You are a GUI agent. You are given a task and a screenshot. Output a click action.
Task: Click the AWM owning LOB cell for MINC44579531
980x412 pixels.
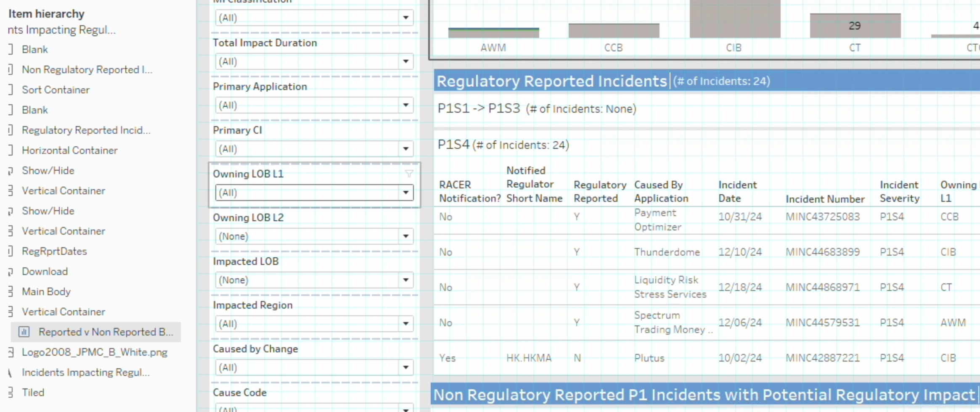953,322
